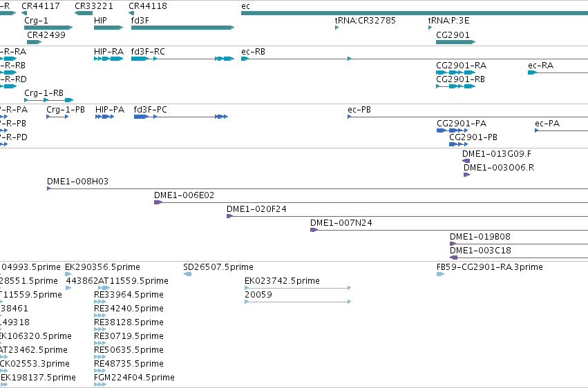Click the DME1-019B08 clone label
The width and height of the screenshot is (588, 388).
(x=480, y=237)
